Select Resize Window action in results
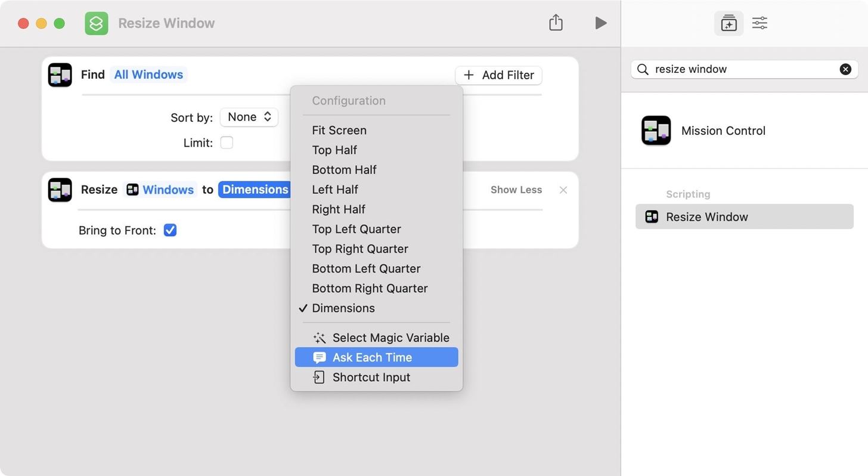This screenshot has height=476, width=868. (x=744, y=217)
